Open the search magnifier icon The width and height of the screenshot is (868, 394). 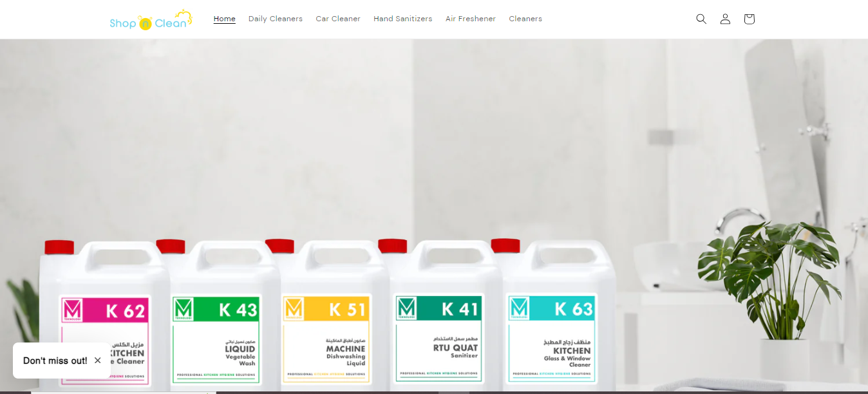click(701, 19)
